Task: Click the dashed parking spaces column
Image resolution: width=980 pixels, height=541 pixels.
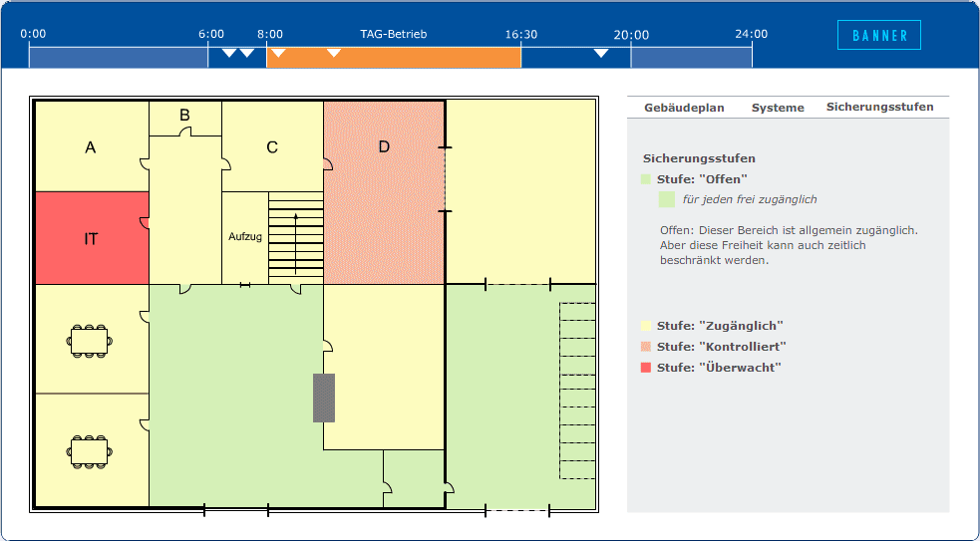Action: tap(577, 392)
